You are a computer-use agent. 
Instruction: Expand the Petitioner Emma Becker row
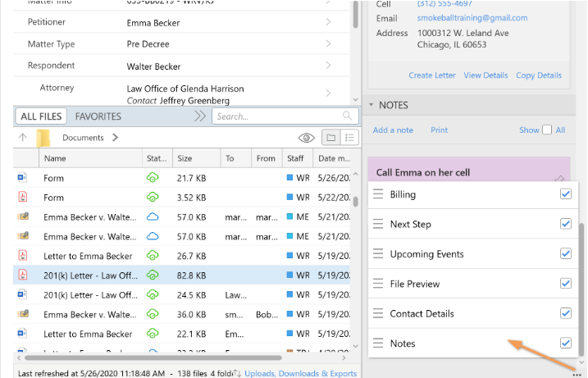(328, 20)
